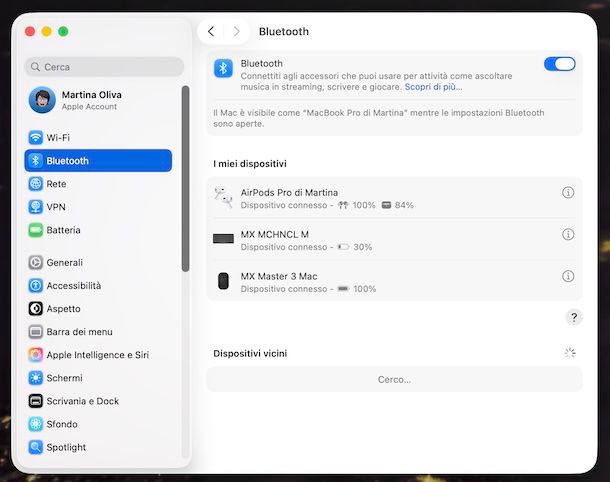Go back with the left chevron
The image size is (610, 482).
point(211,32)
